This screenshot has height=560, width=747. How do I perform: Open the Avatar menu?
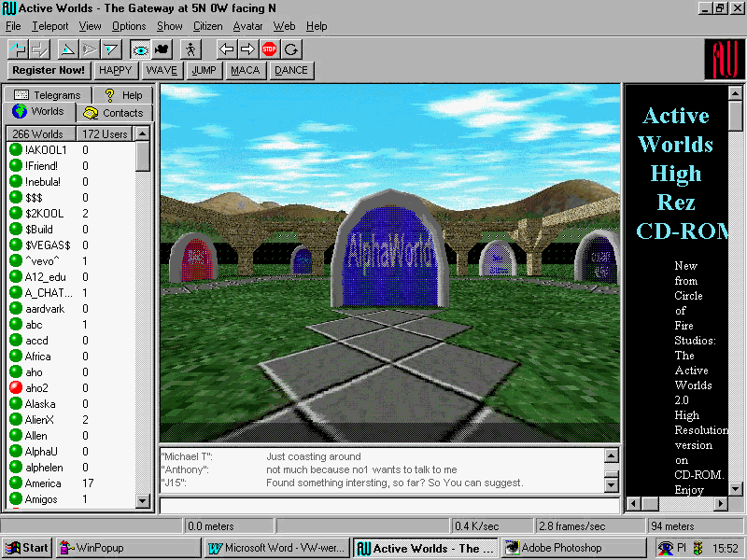pos(247,26)
